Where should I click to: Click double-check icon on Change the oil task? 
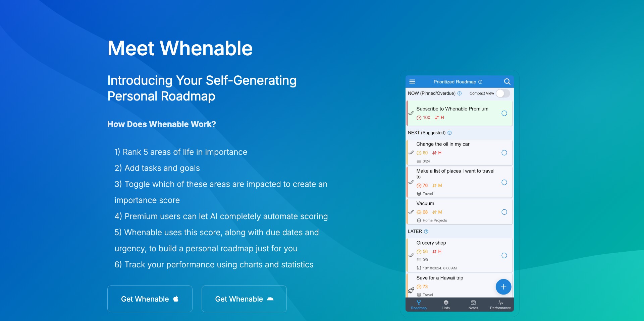coord(411,153)
